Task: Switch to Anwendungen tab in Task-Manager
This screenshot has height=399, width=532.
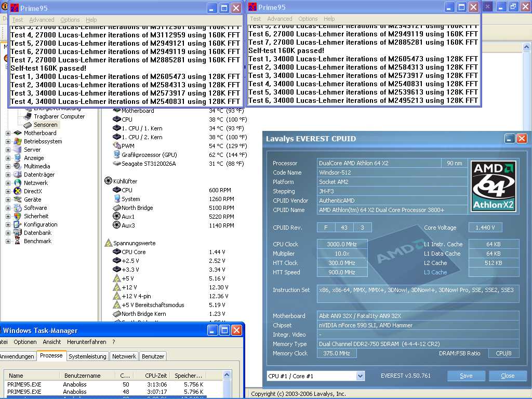Action: pyautogui.click(x=17, y=356)
